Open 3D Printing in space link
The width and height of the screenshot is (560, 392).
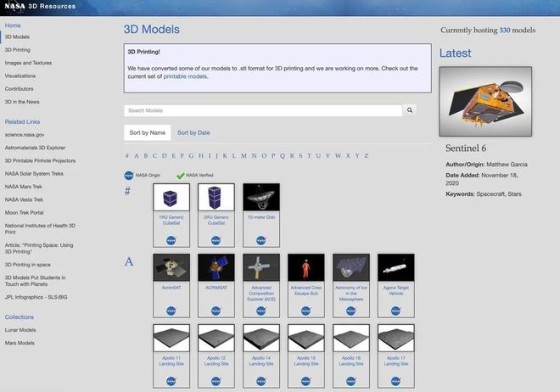[x=27, y=265]
